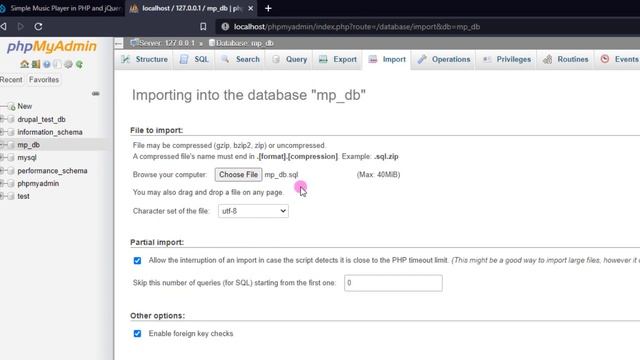This screenshot has height=360, width=640.
Task: Toggle allow interruption of import checkbox
Action: (138, 260)
